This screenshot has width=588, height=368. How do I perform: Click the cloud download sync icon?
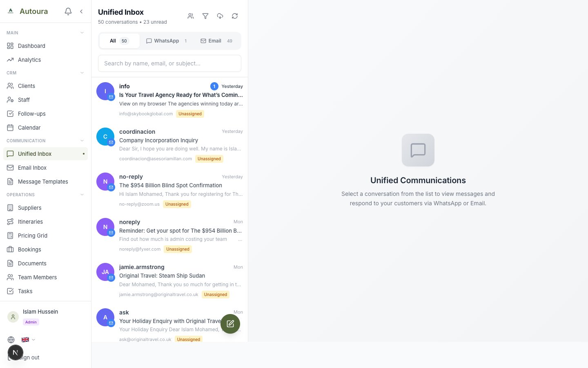tap(220, 16)
